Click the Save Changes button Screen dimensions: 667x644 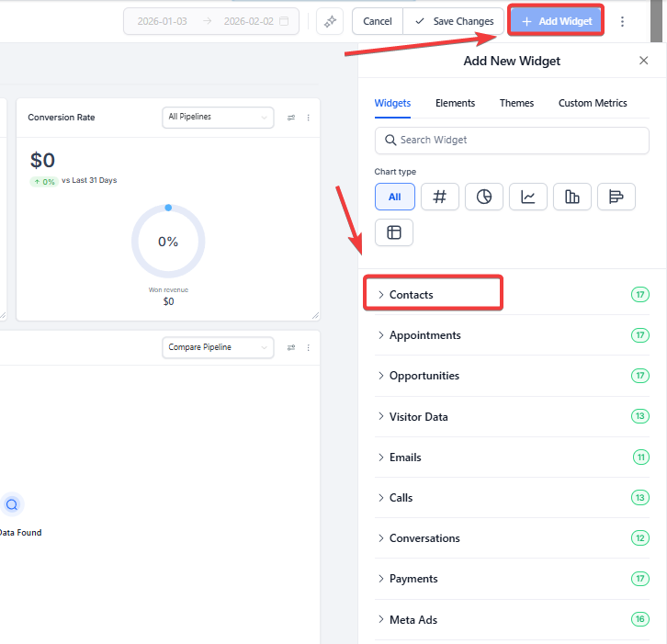click(x=454, y=21)
